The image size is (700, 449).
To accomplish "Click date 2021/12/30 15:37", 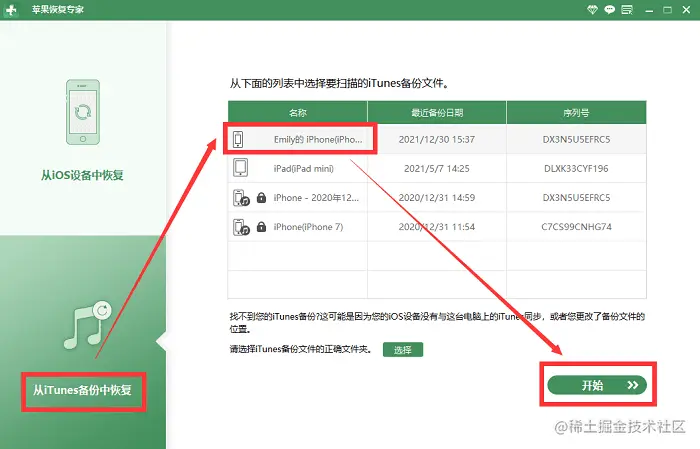I will tap(437, 139).
